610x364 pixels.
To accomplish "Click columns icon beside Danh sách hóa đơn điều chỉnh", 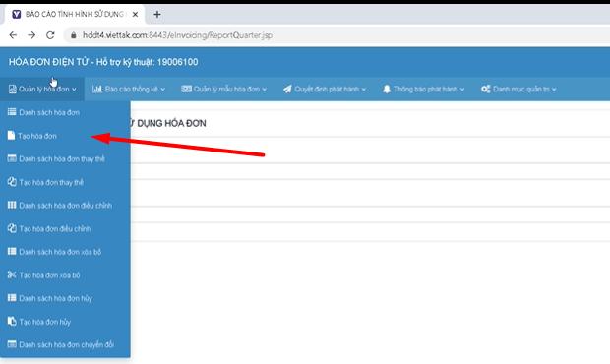I will coord(12,205).
